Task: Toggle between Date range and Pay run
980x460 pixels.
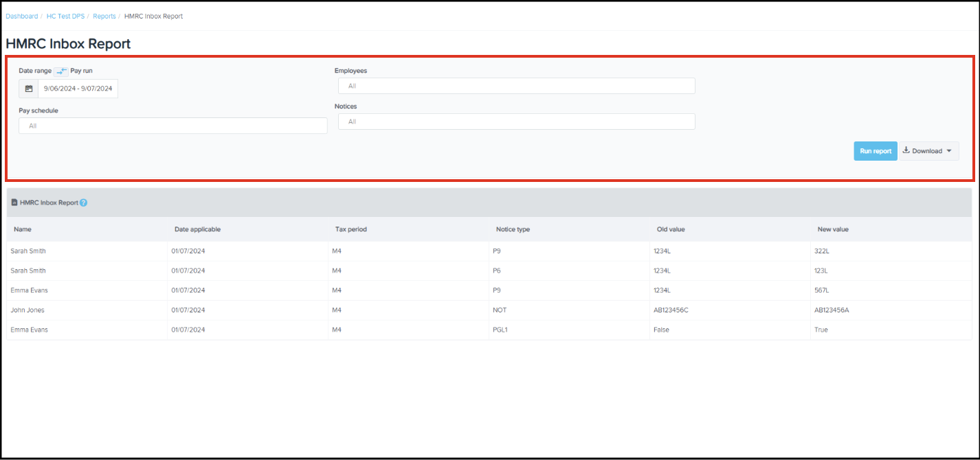Action: point(61,71)
